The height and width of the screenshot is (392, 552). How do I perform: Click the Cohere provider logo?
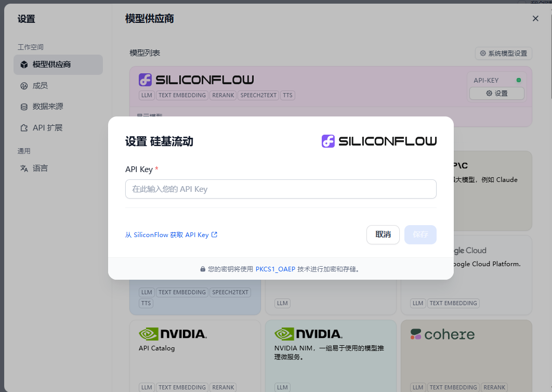442,334
